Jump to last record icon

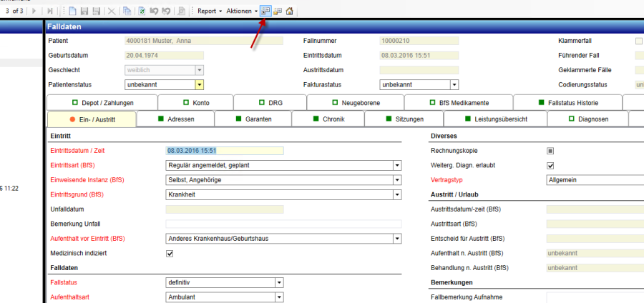tap(49, 11)
